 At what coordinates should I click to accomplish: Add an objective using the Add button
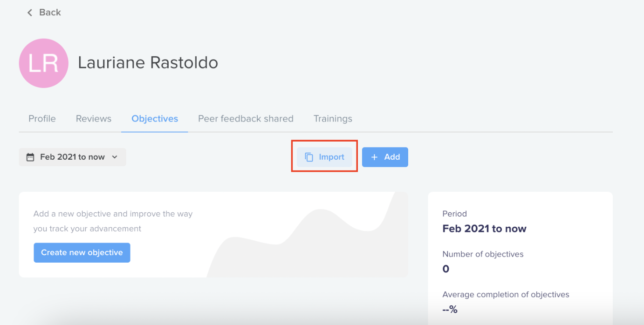pos(385,157)
